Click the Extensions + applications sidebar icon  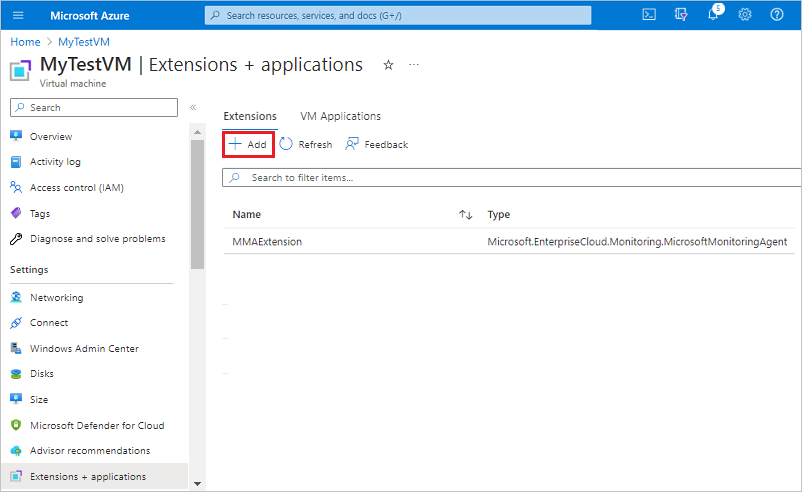click(x=16, y=476)
